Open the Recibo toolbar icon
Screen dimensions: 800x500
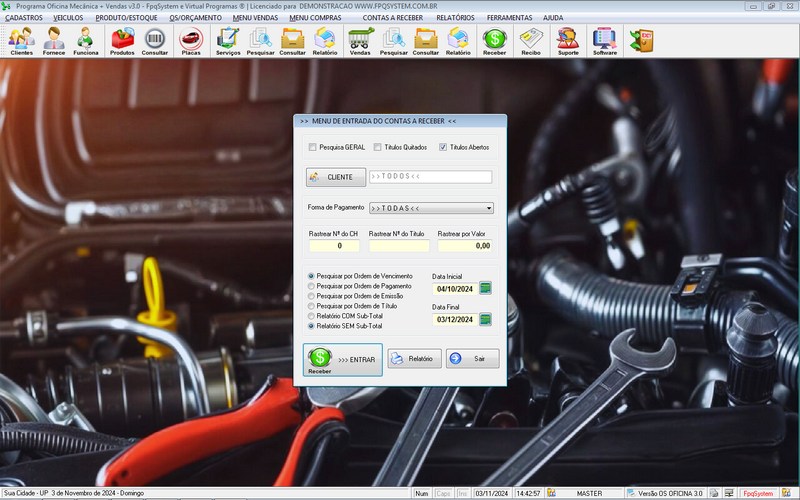coord(530,40)
